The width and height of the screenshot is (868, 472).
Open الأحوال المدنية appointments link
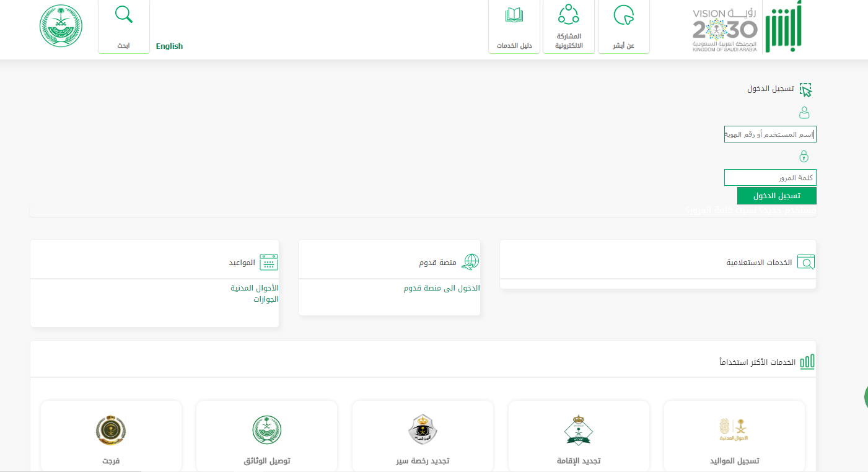click(255, 288)
